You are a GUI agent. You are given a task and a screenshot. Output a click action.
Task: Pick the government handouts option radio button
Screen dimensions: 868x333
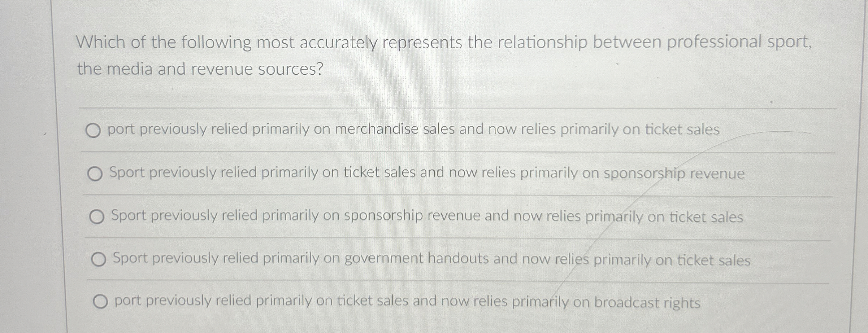pos(99,259)
